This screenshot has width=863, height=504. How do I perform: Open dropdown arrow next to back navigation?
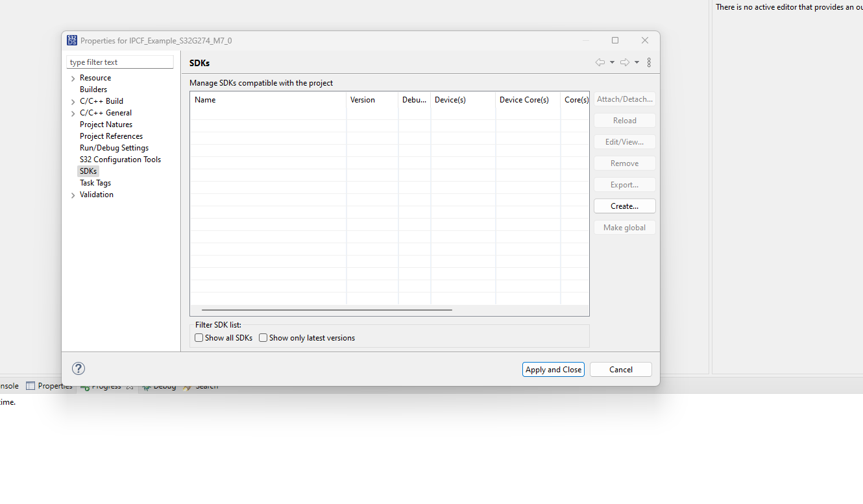coord(612,62)
